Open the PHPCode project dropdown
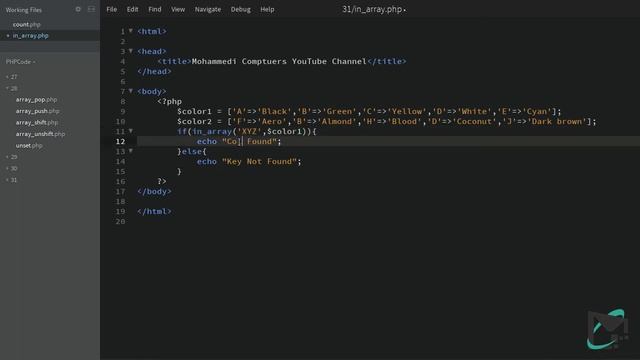Viewport: 640px width, 360px height. click(20, 62)
